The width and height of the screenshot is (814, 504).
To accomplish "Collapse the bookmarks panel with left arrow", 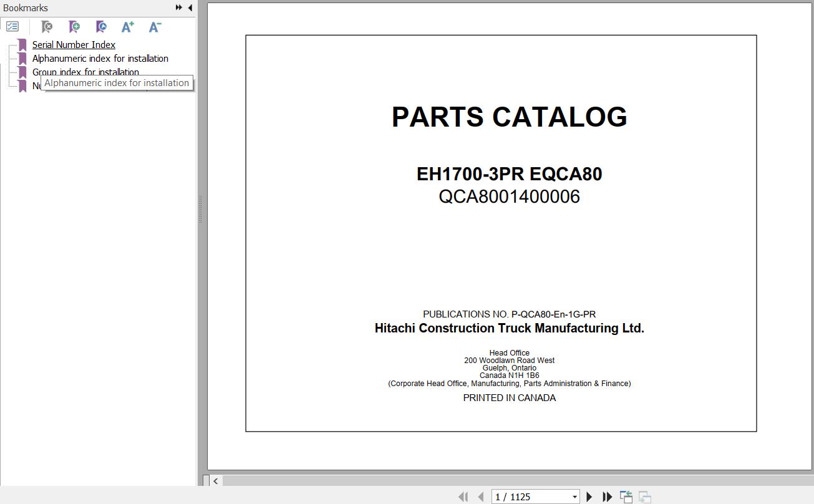I will 190,7.
